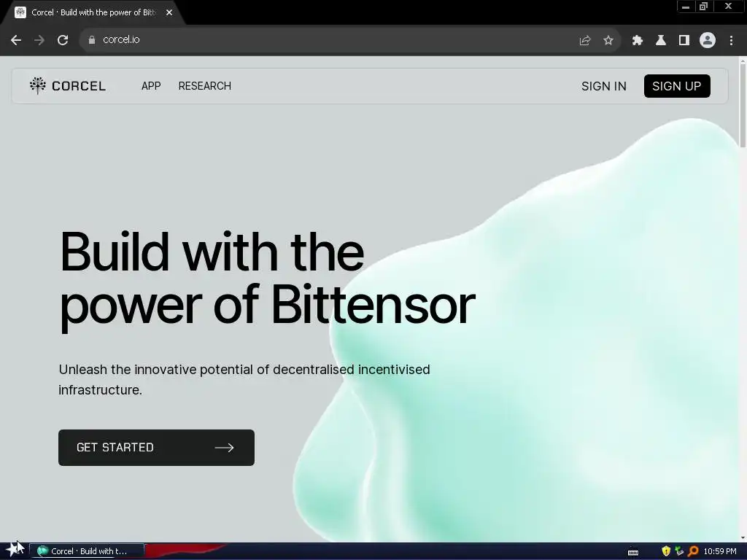Select the Corcel taskbar window button
Viewport: 747px width, 560px height.
tap(87, 551)
